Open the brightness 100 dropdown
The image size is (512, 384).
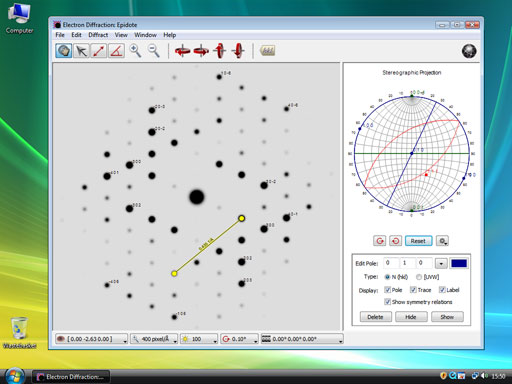(x=199, y=339)
